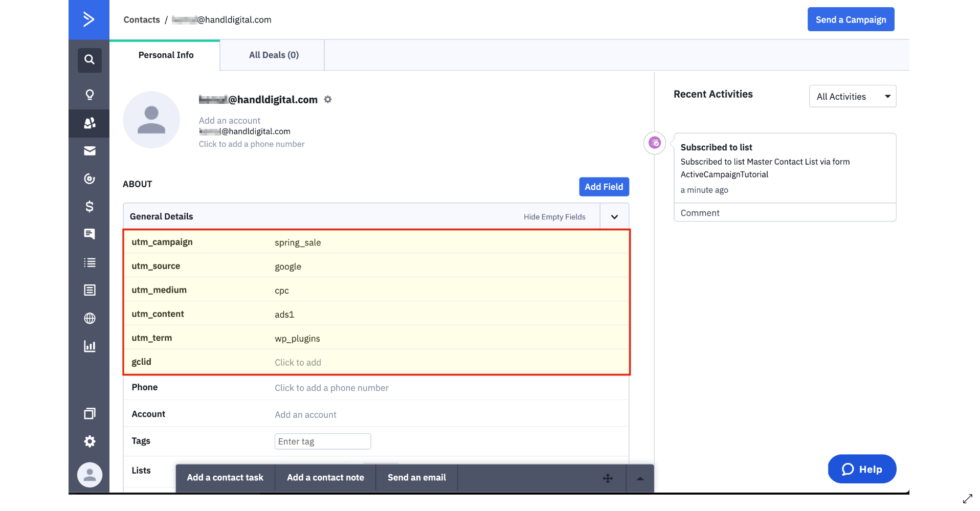Open Reports via the bar chart icon
980x511 pixels.
(90, 346)
